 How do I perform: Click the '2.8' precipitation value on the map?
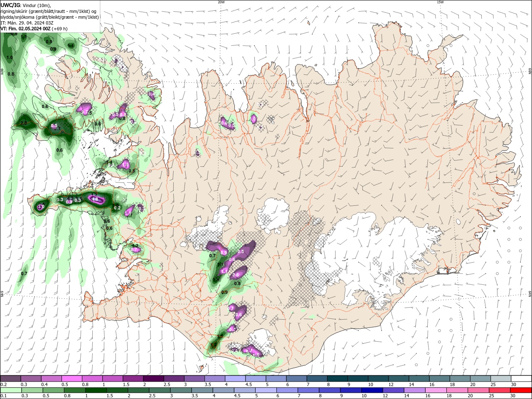tap(24, 123)
